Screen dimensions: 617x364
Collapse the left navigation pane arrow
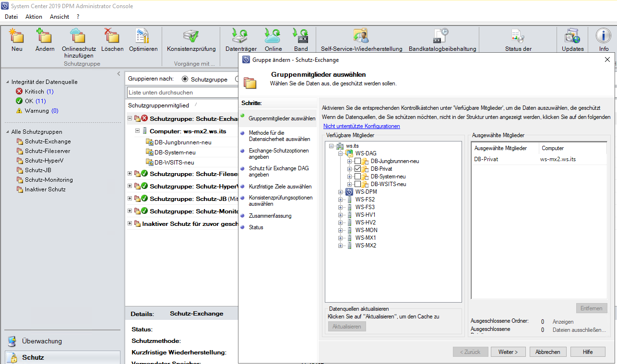tap(119, 74)
